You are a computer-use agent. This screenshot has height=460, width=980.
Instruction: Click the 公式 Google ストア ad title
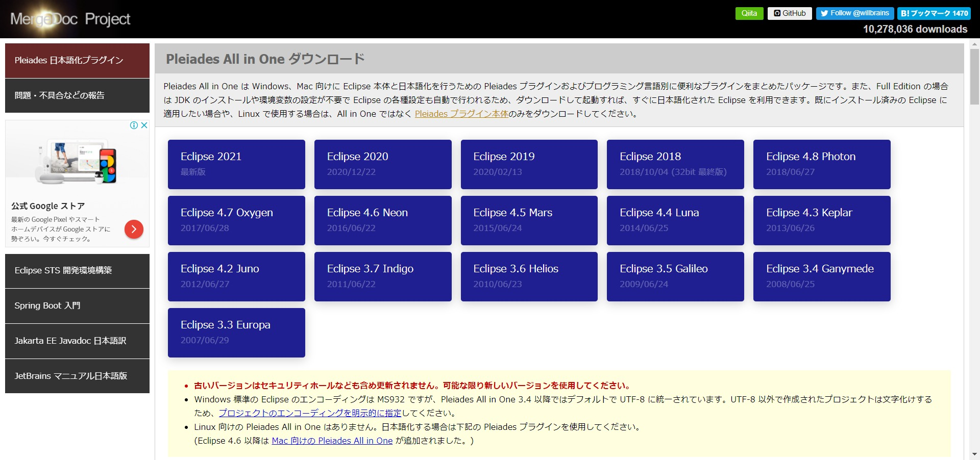[48, 206]
